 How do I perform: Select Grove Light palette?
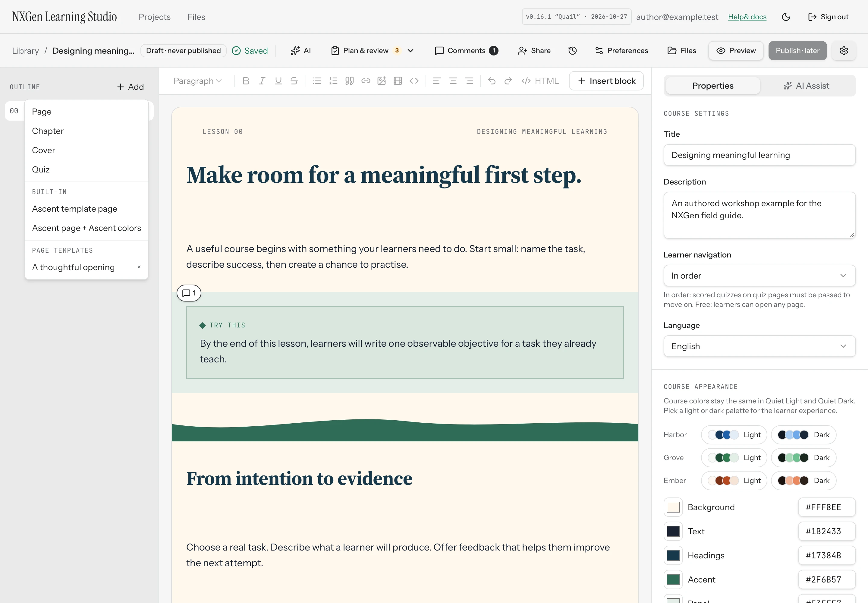click(734, 458)
